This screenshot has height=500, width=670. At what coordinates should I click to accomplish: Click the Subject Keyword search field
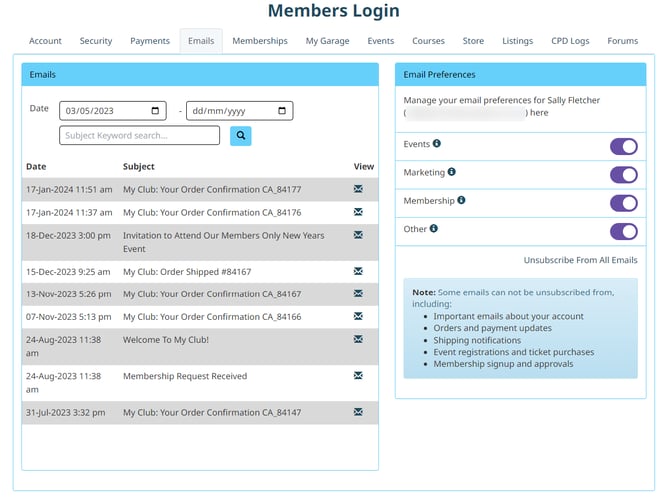coord(139,135)
